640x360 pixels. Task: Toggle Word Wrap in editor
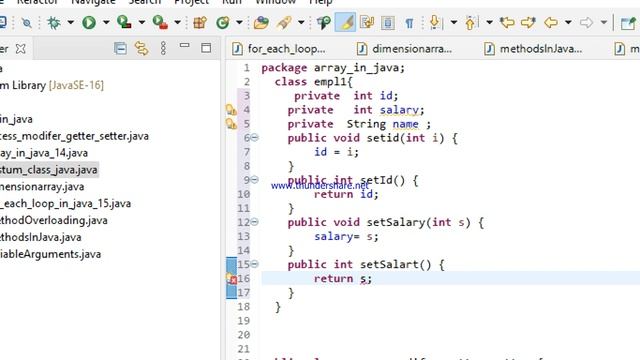point(367,22)
